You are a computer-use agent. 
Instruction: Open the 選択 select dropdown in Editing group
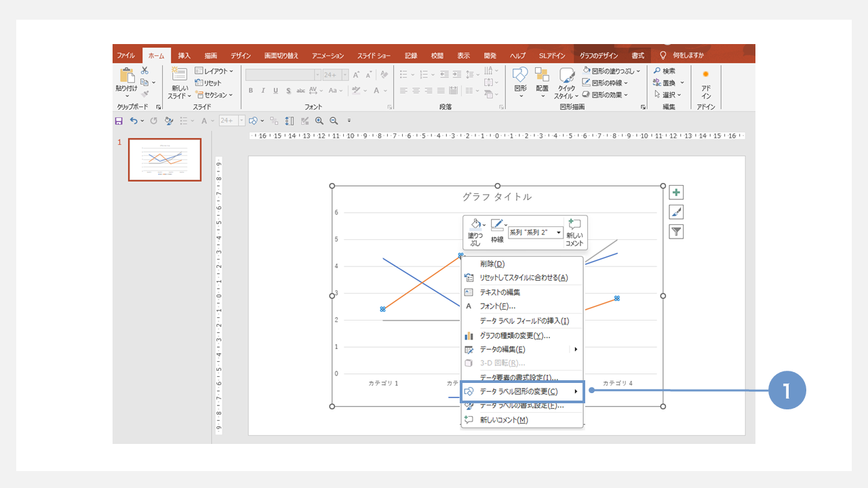[669, 95]
